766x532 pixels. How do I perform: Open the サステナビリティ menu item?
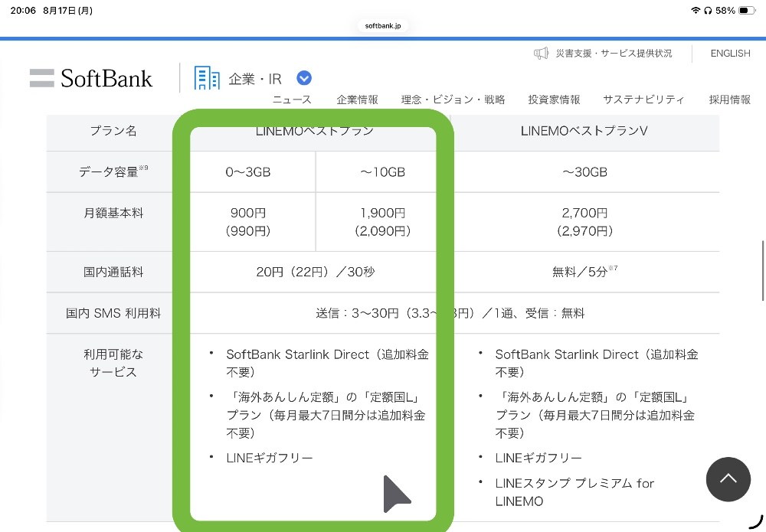pyautogui.click(x=643, y=100)
